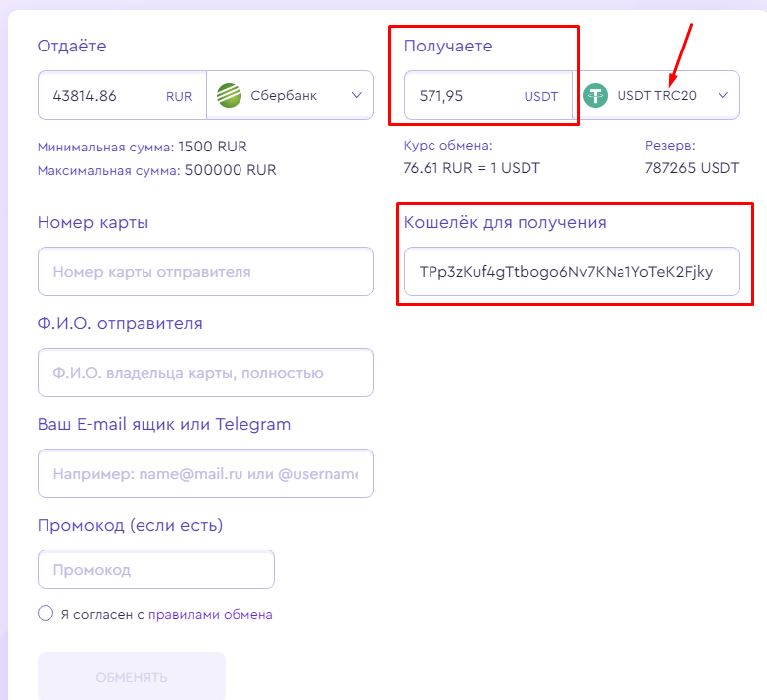Focus the wallet address field
Image resolution: width=767 pixels, height=700 pixels.
coord(571,271)
